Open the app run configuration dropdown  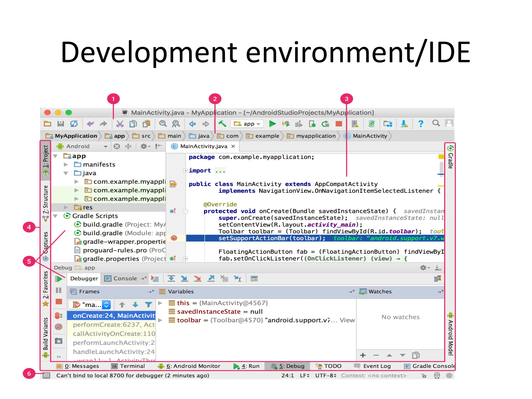click(247, 124)
